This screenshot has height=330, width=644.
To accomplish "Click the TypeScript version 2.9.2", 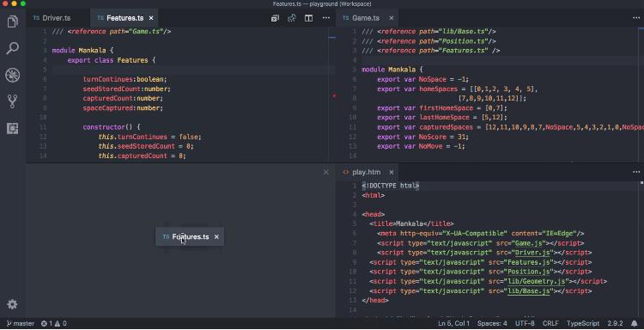I will pos(615,323).
